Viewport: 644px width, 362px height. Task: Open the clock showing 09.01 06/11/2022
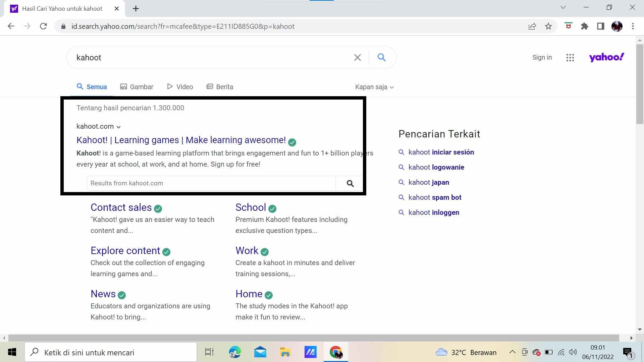click(598, 352)
